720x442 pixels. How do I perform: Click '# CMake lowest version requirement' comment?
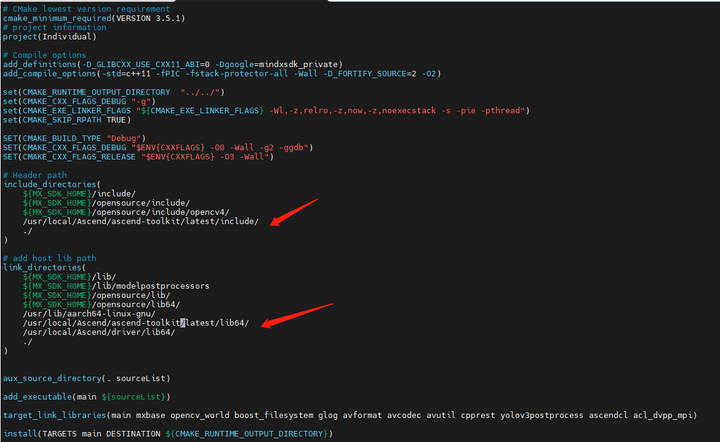tap(86, 9)
